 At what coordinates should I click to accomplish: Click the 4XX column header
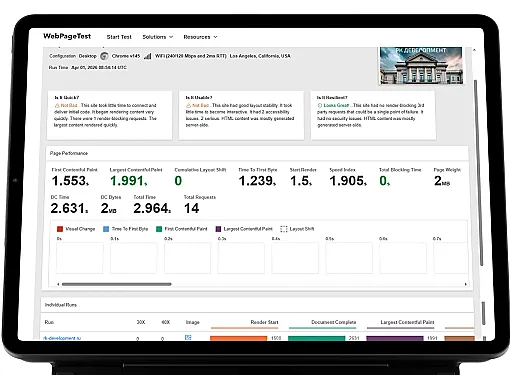point(166,322)
